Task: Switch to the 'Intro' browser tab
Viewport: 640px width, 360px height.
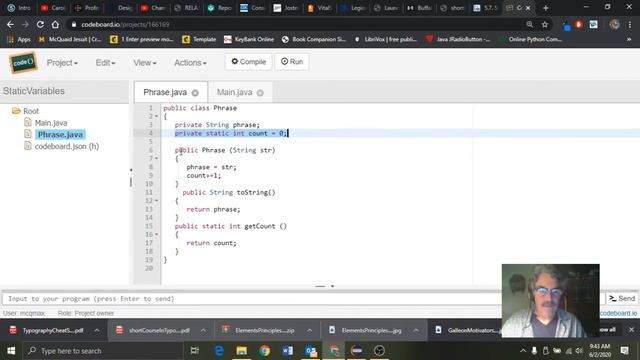Action: [x=20, y=8]
